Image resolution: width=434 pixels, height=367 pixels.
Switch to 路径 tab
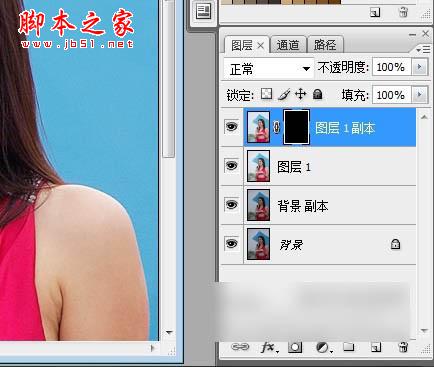click(325, 45)
